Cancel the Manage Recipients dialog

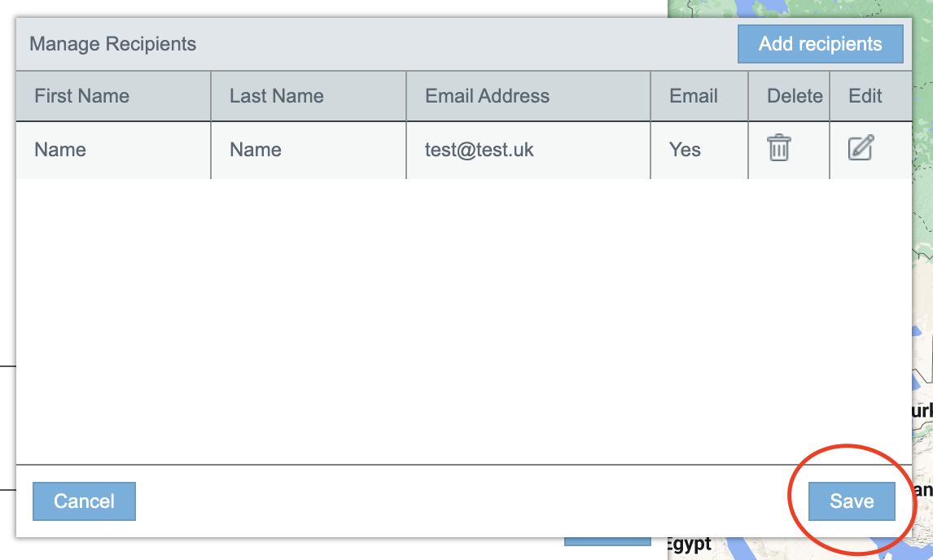(84, 501)
